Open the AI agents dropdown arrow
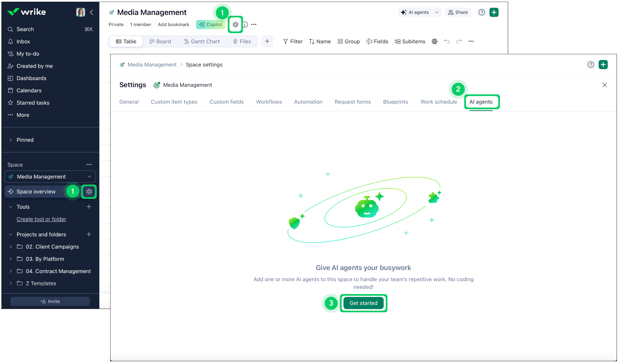620x364 pixels. (x=437, y=12)
